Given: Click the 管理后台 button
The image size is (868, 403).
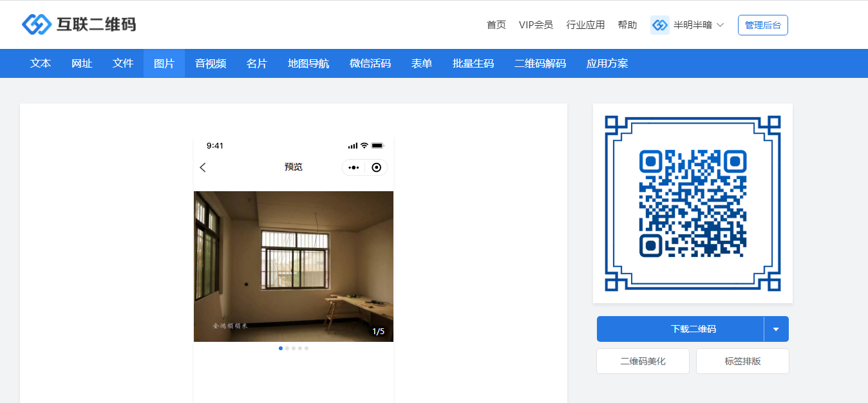Looking at the screenshot, I should pos(763,25).
